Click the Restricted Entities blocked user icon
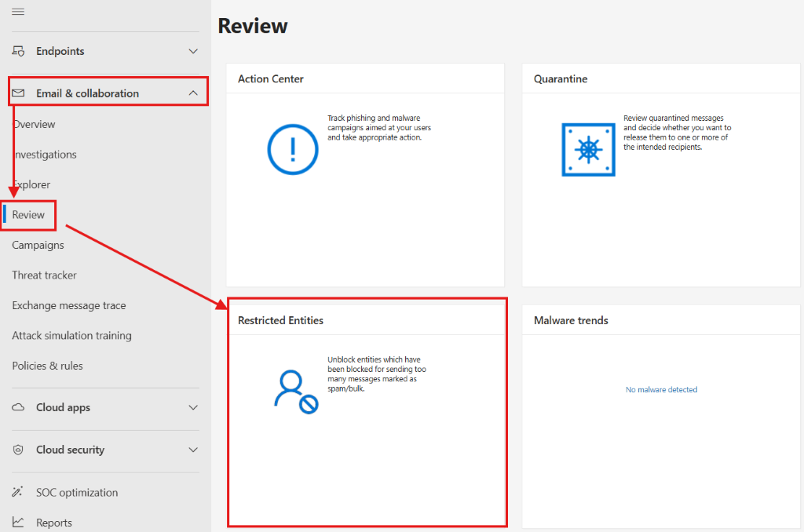This screenshot has width=804, height=532. [x=296, y=392]
